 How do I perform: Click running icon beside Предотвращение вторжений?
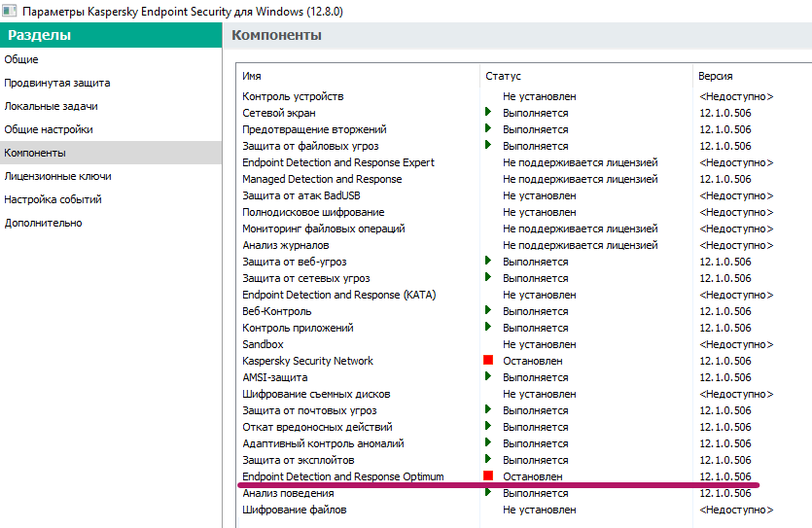point(488,127)
